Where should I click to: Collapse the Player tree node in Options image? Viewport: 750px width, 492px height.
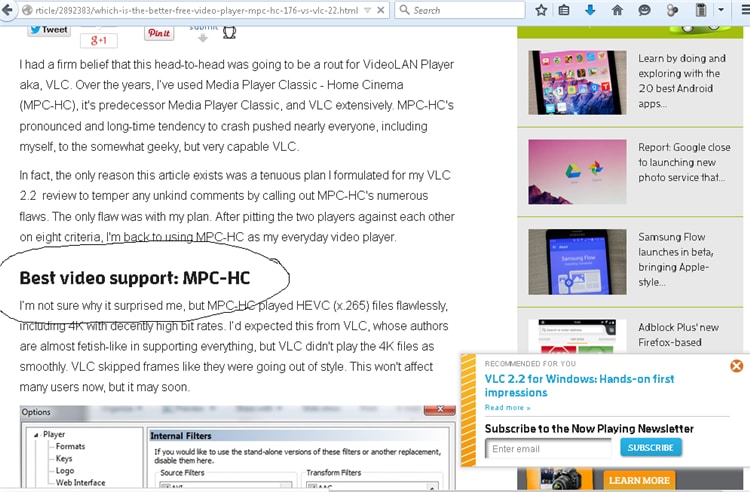point(36,435)
